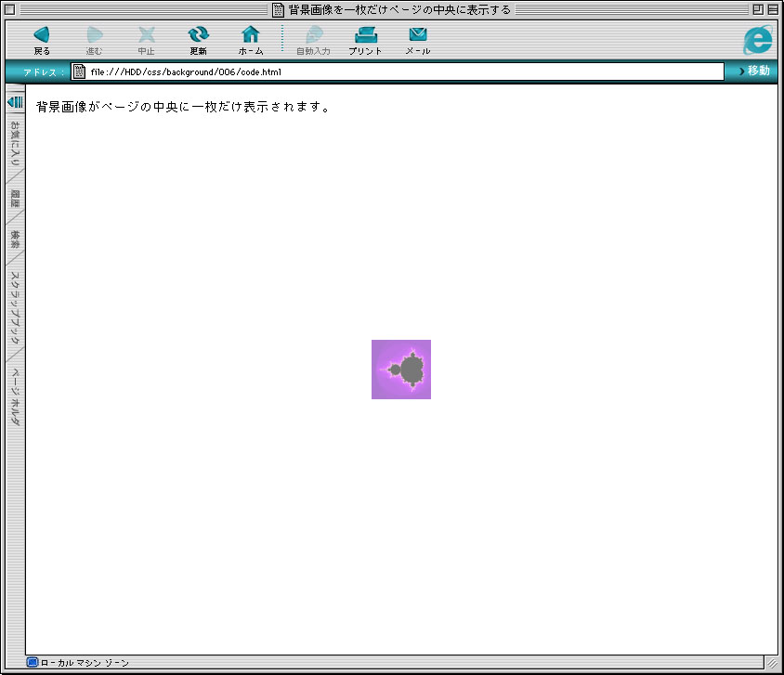Print the page with プリント icon

(x=365, y=36)
